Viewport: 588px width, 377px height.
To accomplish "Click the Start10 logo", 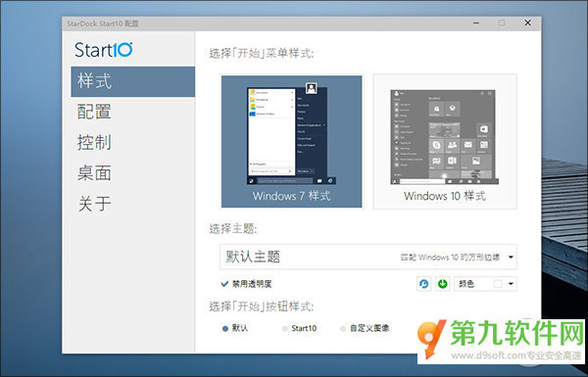I will 104,50.
